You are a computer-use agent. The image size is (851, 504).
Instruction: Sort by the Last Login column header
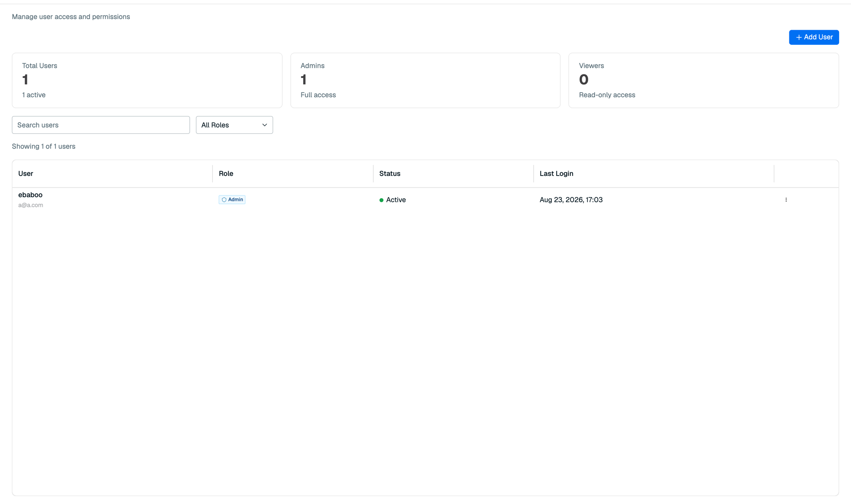coord(556,174)
